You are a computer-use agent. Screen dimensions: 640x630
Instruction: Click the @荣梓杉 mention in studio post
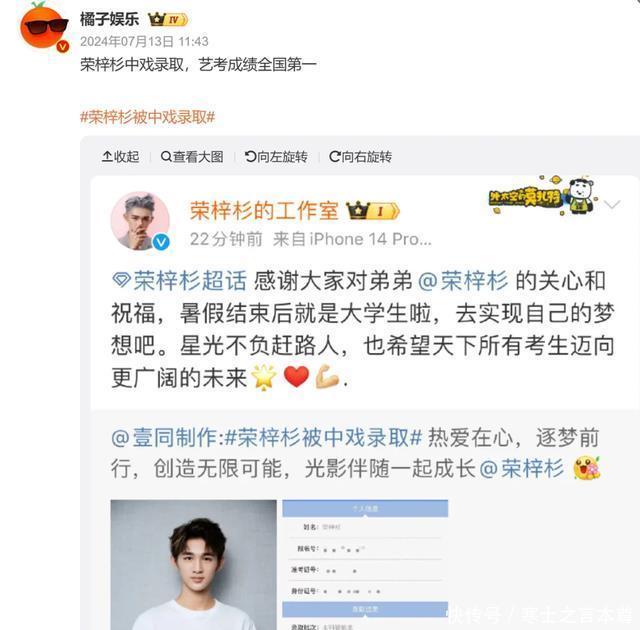pyautogui.click(x=463, y=281)
